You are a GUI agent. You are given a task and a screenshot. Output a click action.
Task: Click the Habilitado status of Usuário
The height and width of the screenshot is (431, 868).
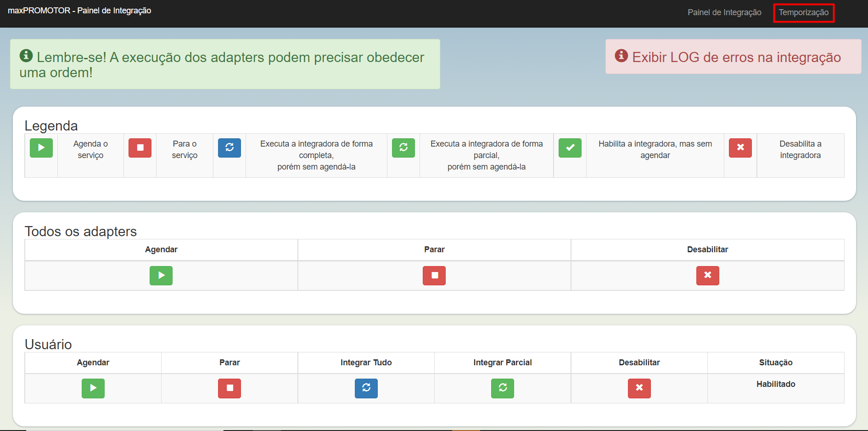point(775,384)
